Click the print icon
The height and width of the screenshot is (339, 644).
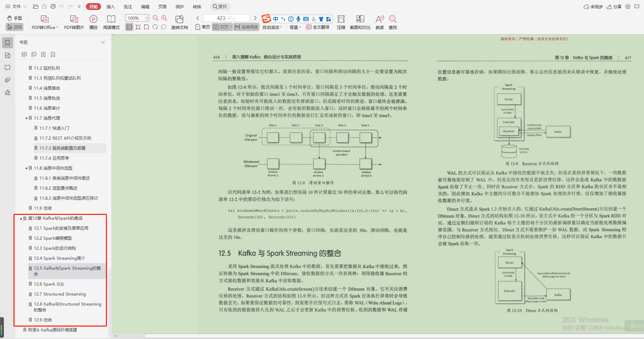pyautogui.click(x=53, y=7)
